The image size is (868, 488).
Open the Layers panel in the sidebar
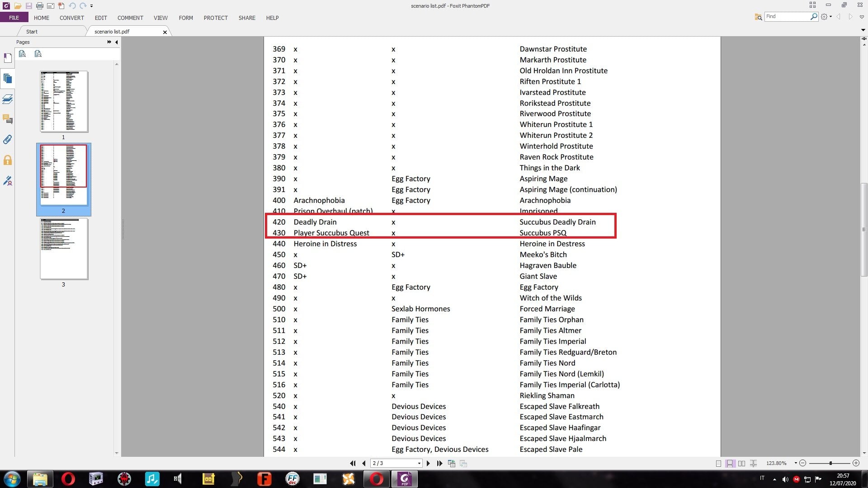point(8,99)
